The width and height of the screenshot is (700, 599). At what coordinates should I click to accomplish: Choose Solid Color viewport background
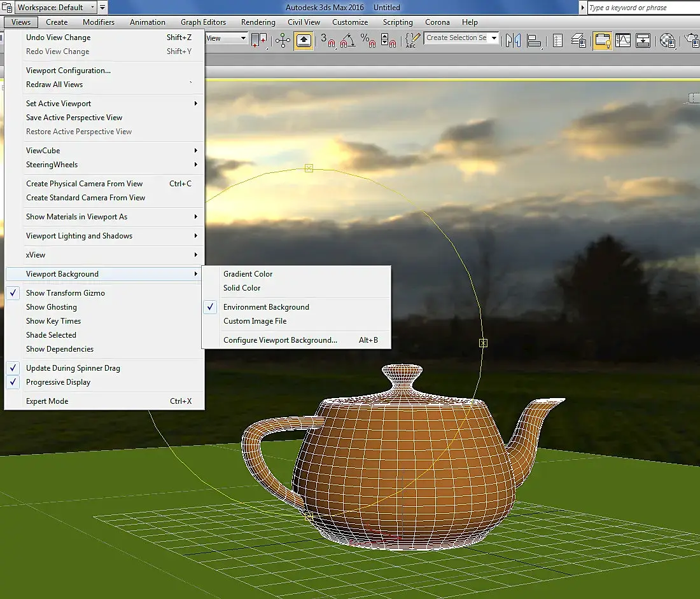point(242,288)
